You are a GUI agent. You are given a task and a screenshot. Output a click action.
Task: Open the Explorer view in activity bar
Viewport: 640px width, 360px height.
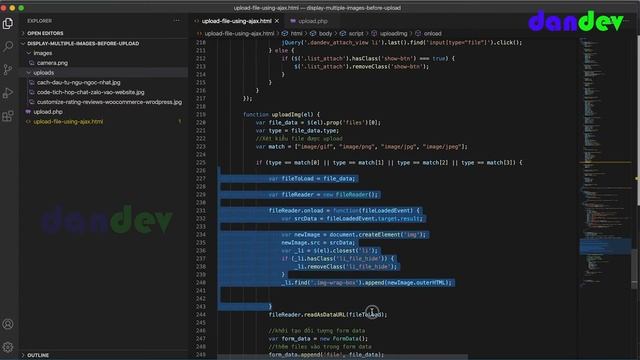[8, 23]
